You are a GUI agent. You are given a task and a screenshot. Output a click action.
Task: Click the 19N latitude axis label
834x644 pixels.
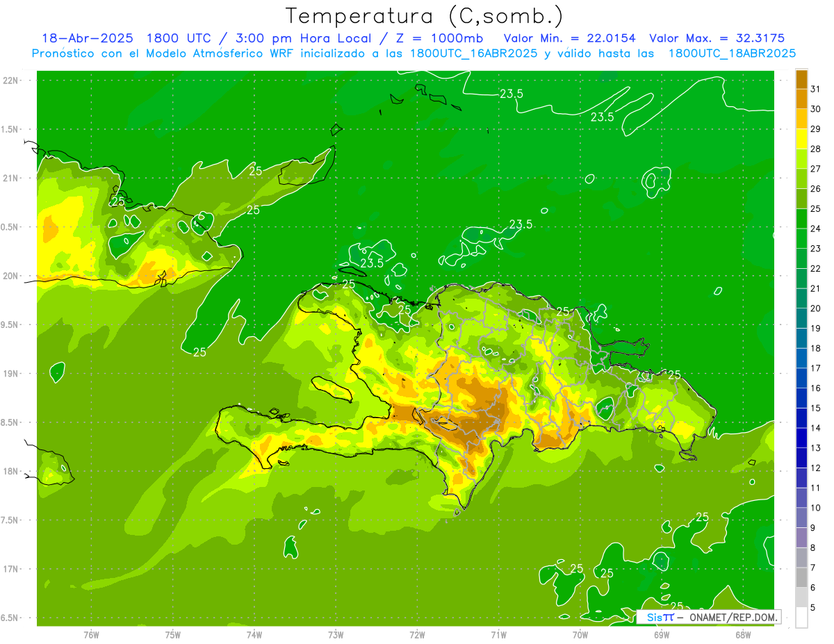[11, 374]
